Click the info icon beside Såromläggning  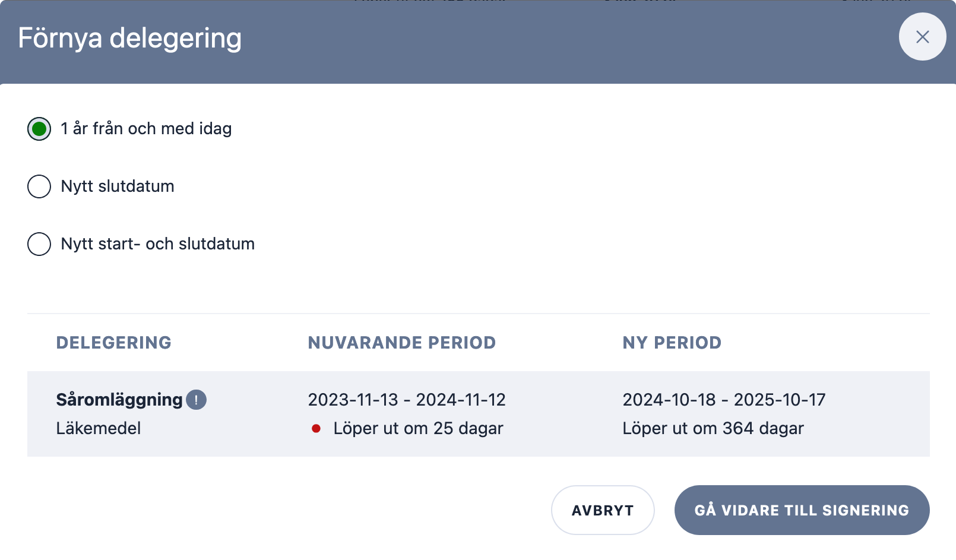[196, 400]
